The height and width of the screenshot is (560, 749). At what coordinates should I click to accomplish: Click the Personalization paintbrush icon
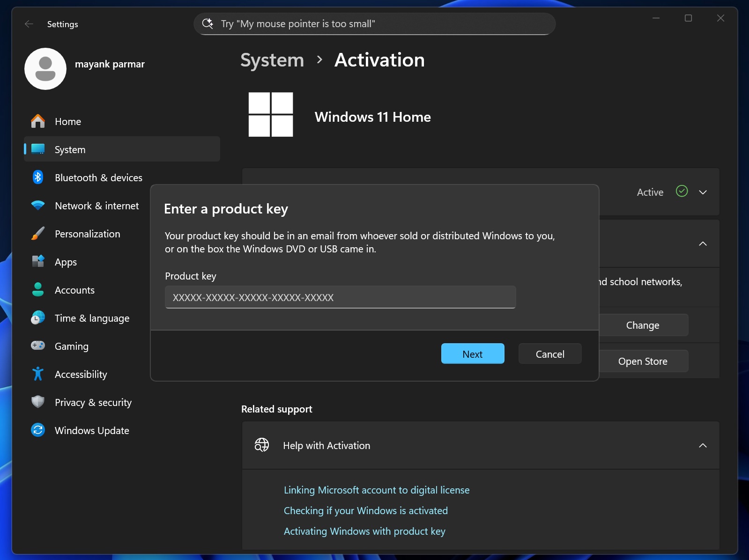click(x=38, y=234)
